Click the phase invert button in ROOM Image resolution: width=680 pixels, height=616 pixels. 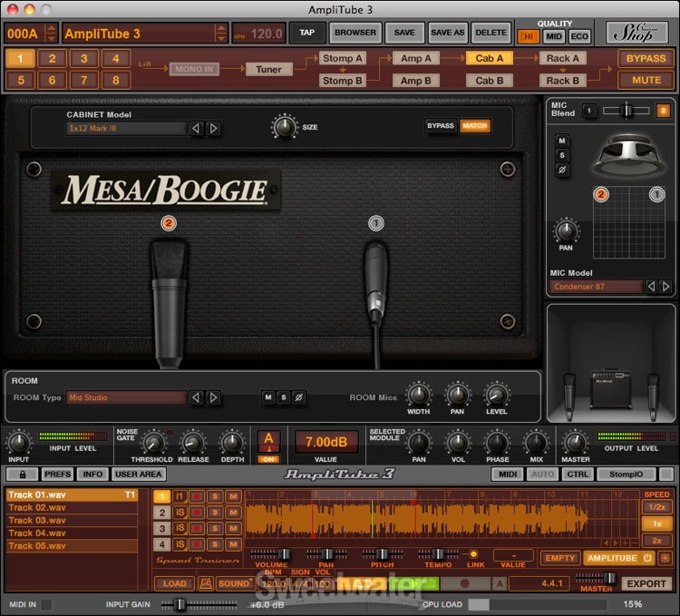pyautogui.click(x=298, y=397)
